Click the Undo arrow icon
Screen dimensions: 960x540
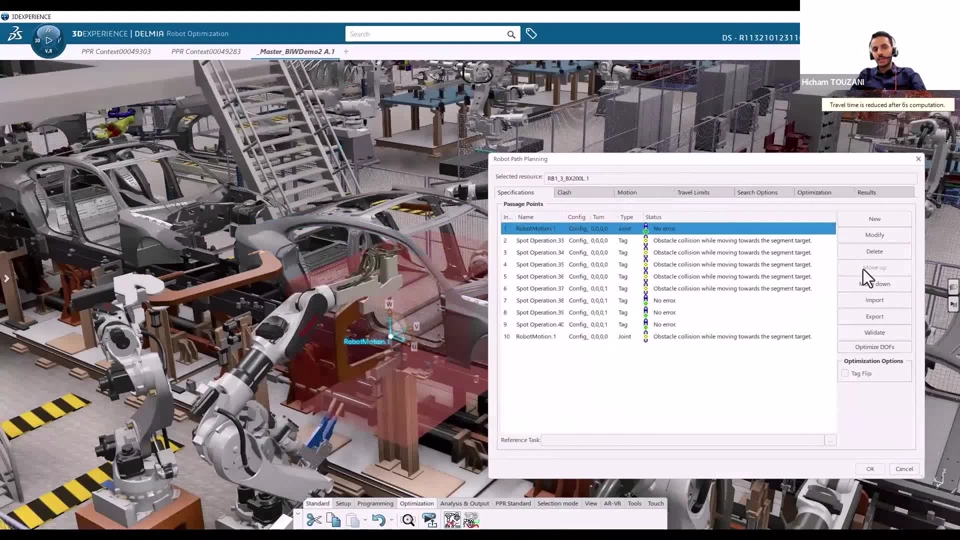[x=378, y=520]
